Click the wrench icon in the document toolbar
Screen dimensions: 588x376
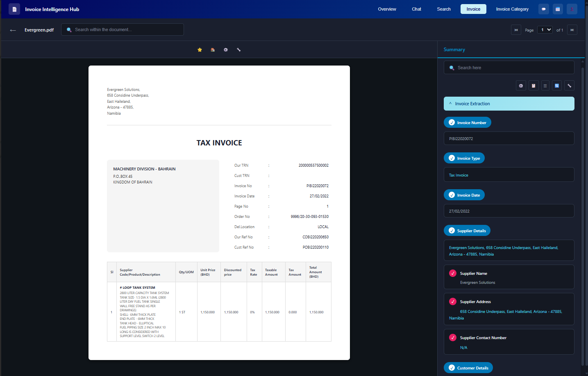point(239,50)
